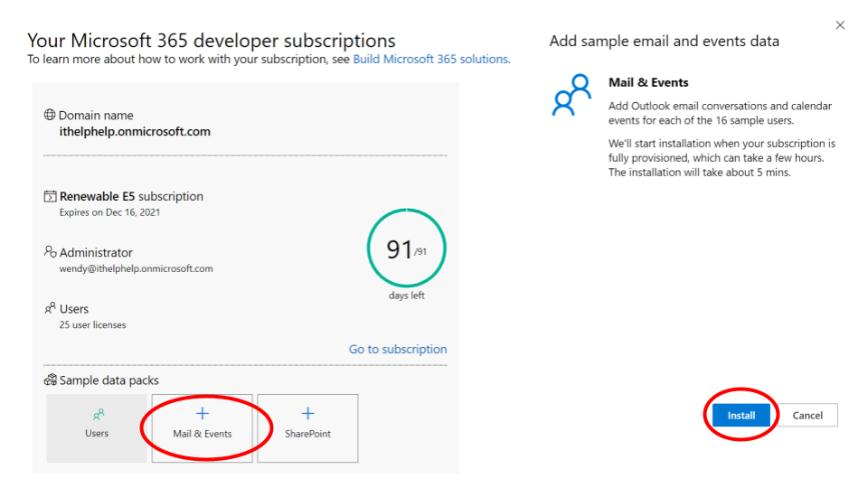Click the Sample data packs label
The image size is (868, 488).
point(109,380)
